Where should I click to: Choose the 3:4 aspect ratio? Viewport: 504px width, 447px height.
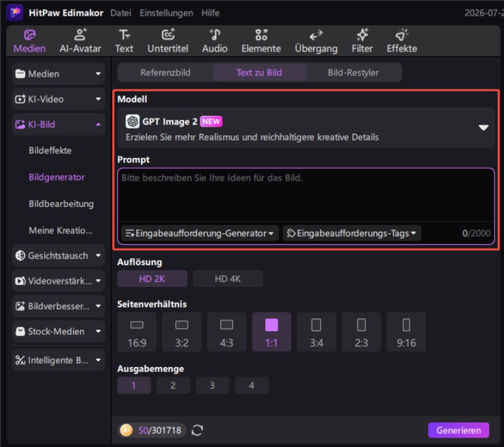[x=317, y=332]
